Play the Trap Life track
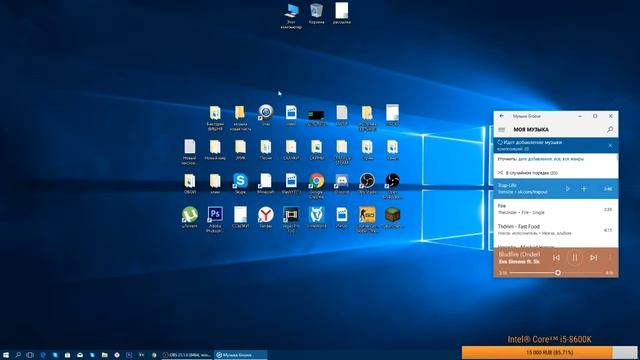Image resolution: width=640 pixels, height=360 pixels. pyautogui.click(x=567, y=189)
